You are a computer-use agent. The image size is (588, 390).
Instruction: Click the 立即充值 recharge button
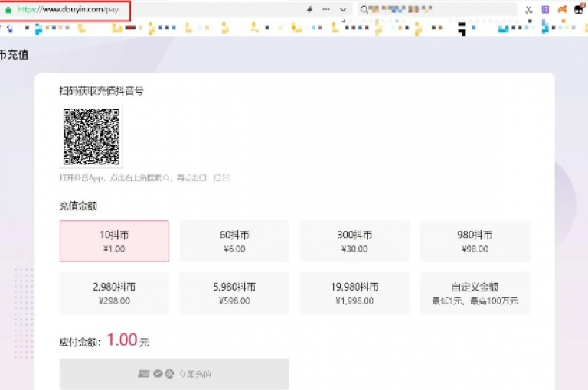point(175,373)
